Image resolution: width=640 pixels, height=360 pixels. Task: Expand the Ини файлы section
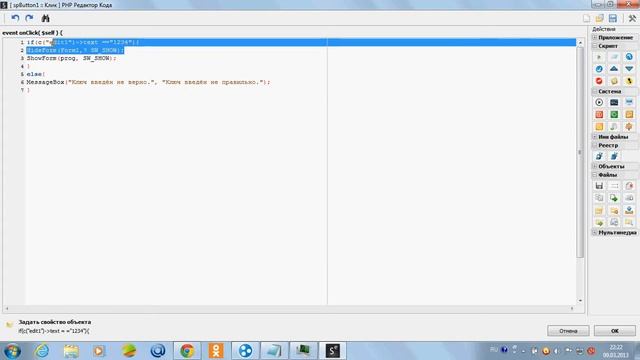(595, 137)
